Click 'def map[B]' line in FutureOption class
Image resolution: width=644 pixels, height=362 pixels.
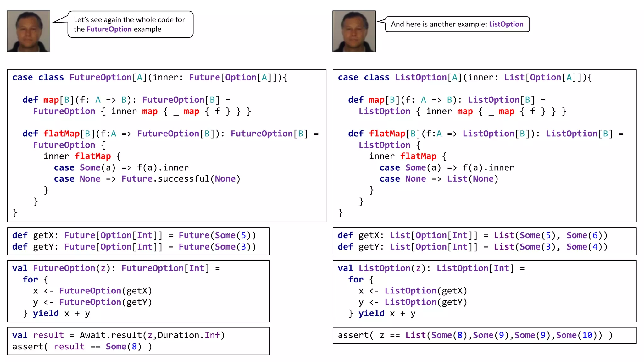click(x=126, y=100)
